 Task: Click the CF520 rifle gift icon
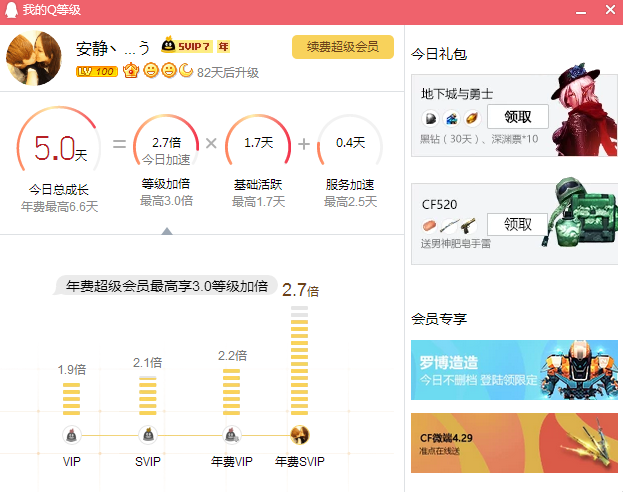pos(450,226)
